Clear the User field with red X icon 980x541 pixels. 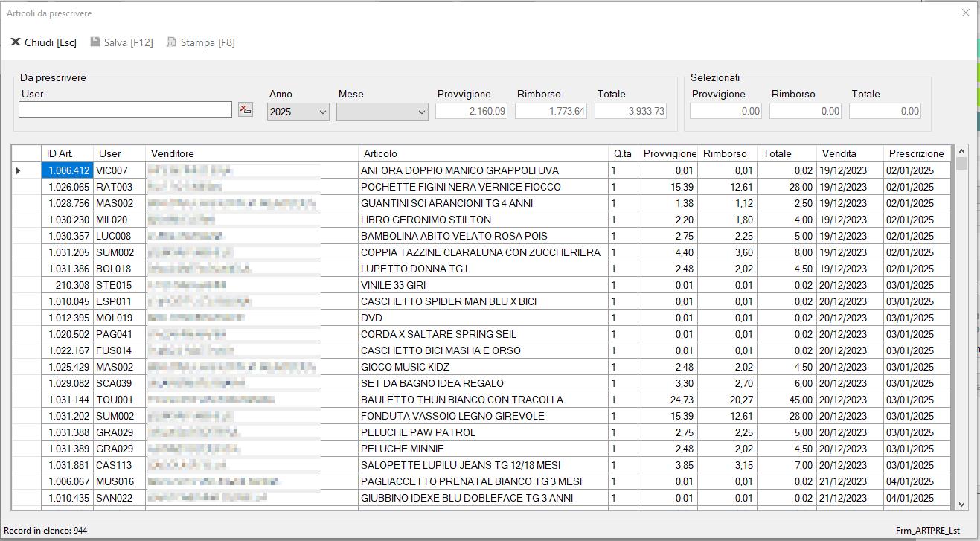click(x=246, y=110)
